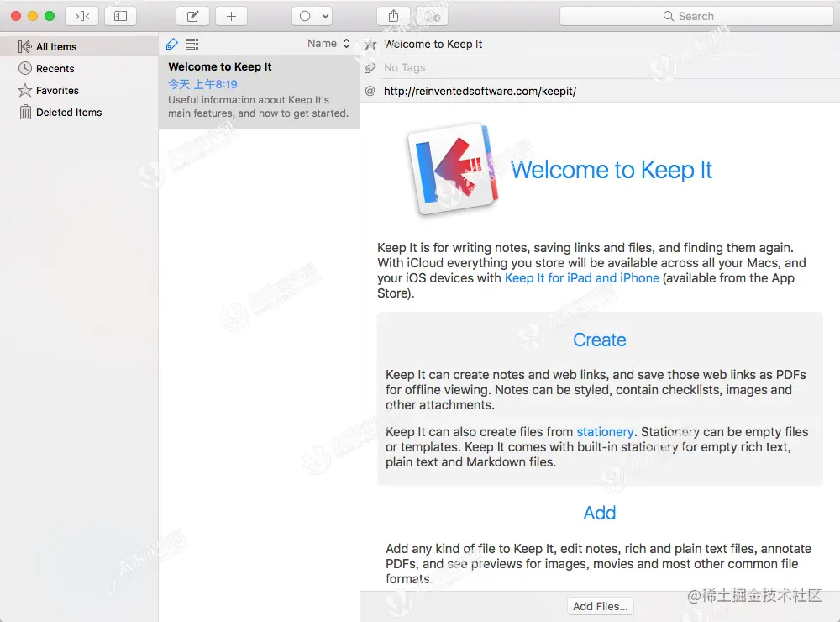Create a new note with compose icon

(x=192, y=16)
